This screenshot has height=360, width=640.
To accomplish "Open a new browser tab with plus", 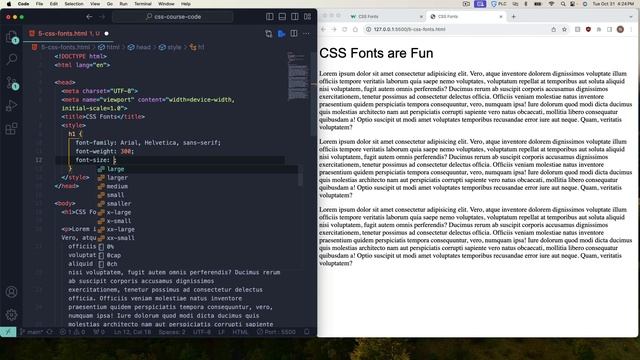I will pos(513,16).
